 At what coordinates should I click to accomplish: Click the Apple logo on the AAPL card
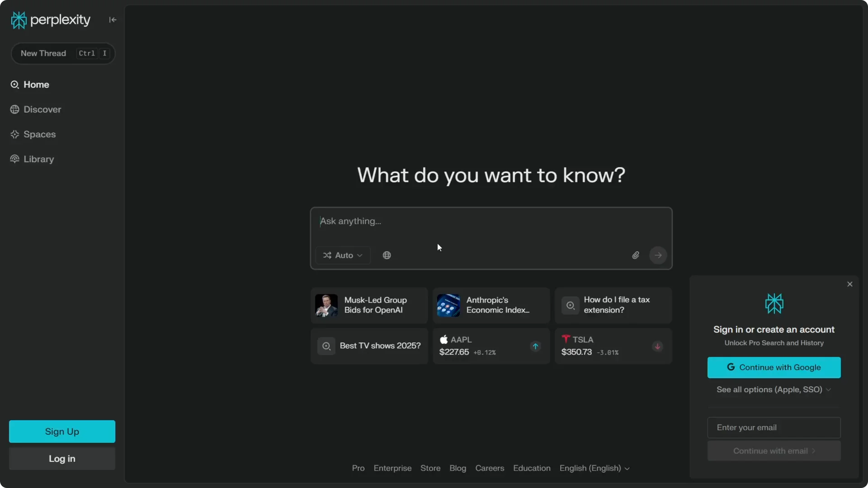click(443, 339)
